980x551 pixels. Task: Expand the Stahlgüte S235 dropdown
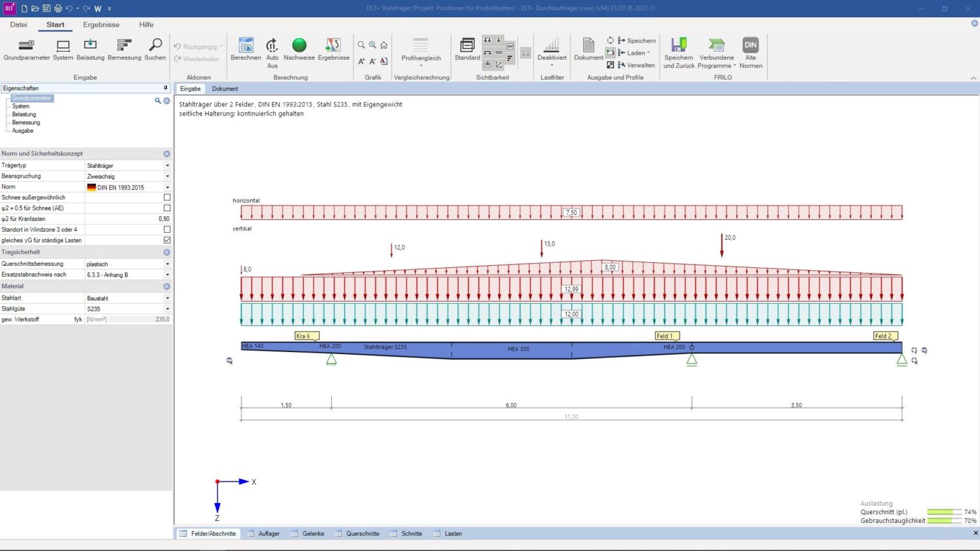pyautogui.click(x=167, y=309)
